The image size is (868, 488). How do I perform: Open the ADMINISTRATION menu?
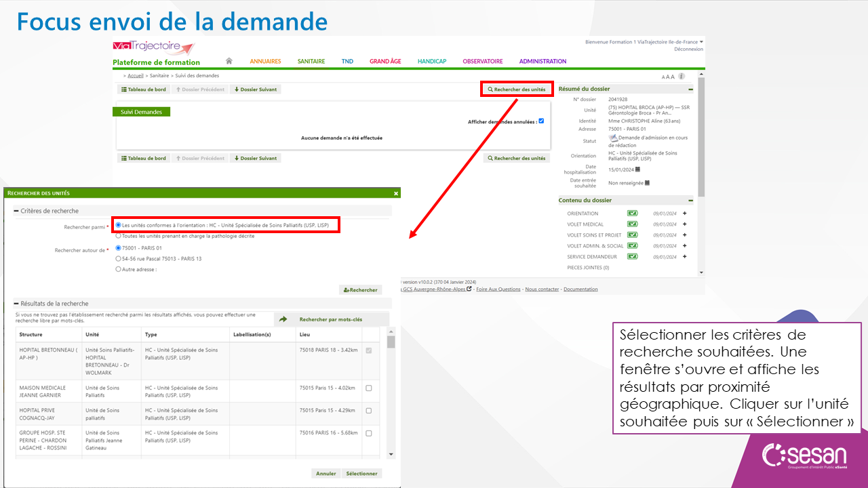[x=542, y=61]
